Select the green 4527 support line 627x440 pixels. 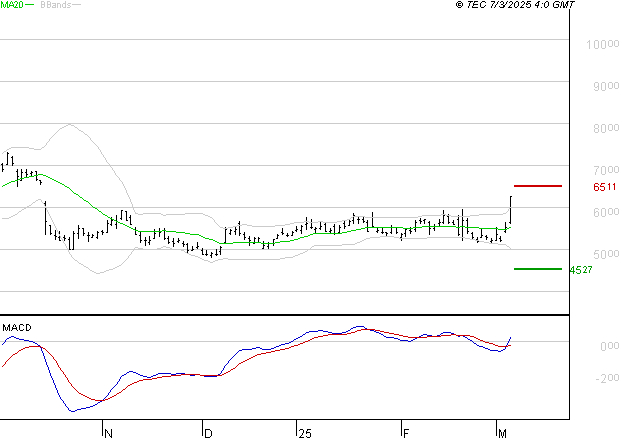537,268
